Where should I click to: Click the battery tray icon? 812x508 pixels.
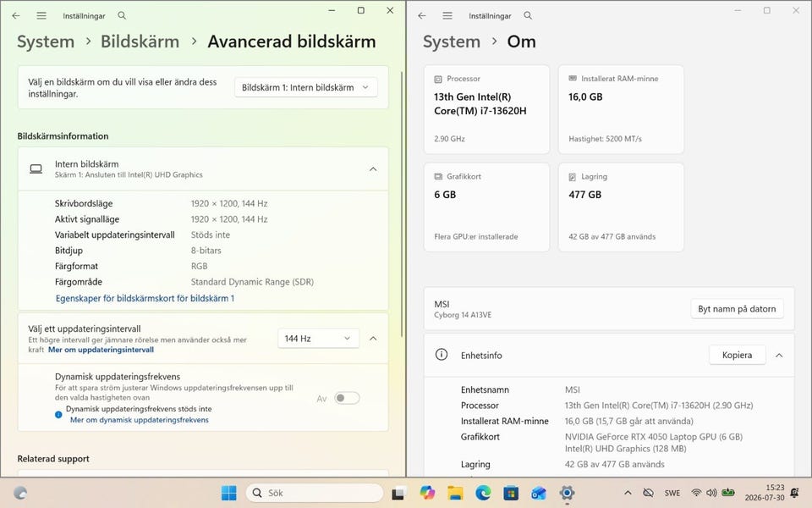[728, 493]
